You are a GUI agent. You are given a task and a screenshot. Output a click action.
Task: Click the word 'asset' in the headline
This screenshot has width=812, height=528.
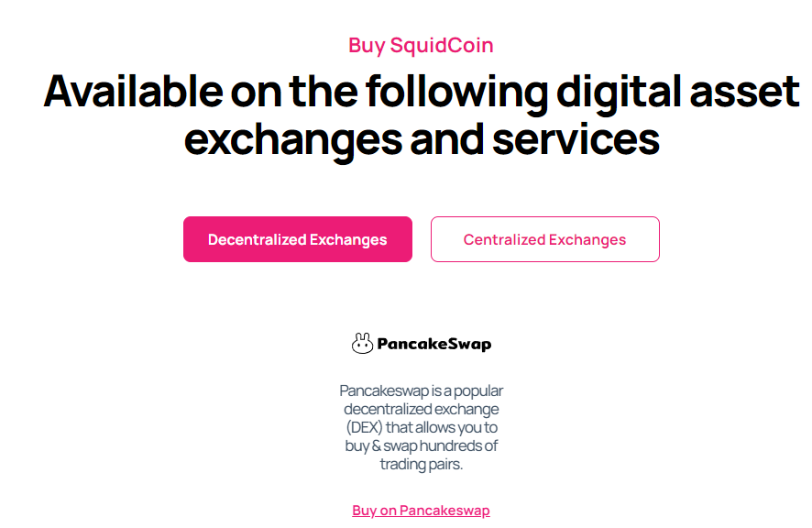pos(745,93)
